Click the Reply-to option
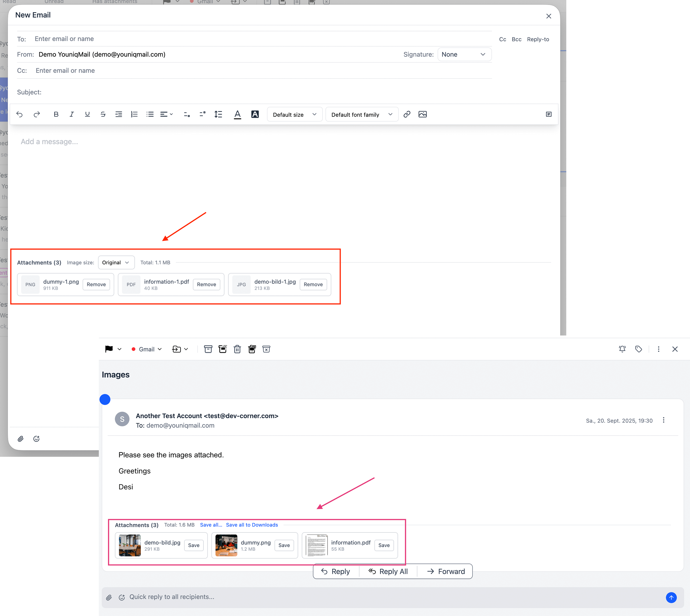The image size is (690, 616). (538, 39)
